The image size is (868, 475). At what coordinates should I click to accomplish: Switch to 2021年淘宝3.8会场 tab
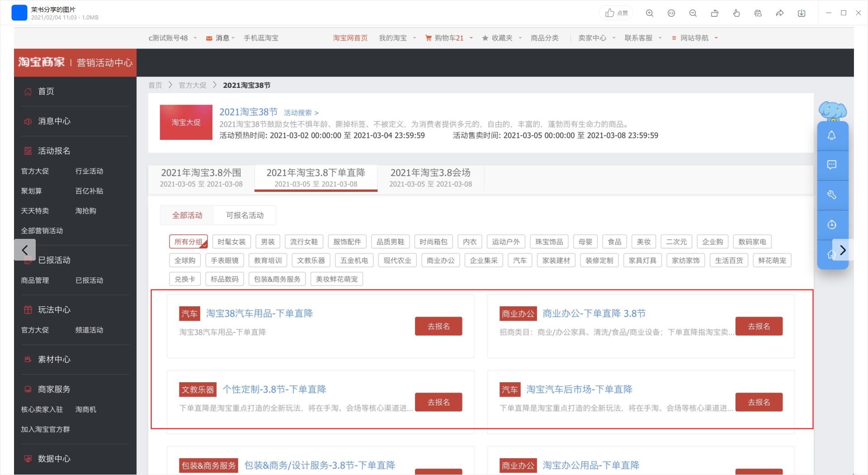(x=430, y=178)
